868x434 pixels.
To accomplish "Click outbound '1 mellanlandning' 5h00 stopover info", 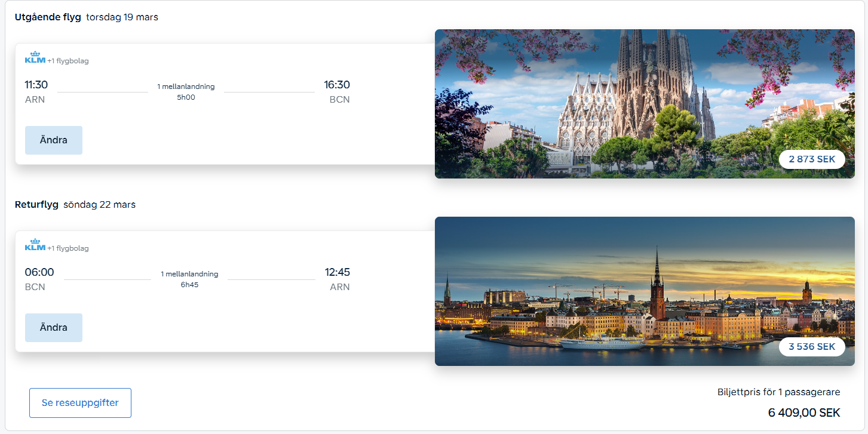I will pos(186,91).
